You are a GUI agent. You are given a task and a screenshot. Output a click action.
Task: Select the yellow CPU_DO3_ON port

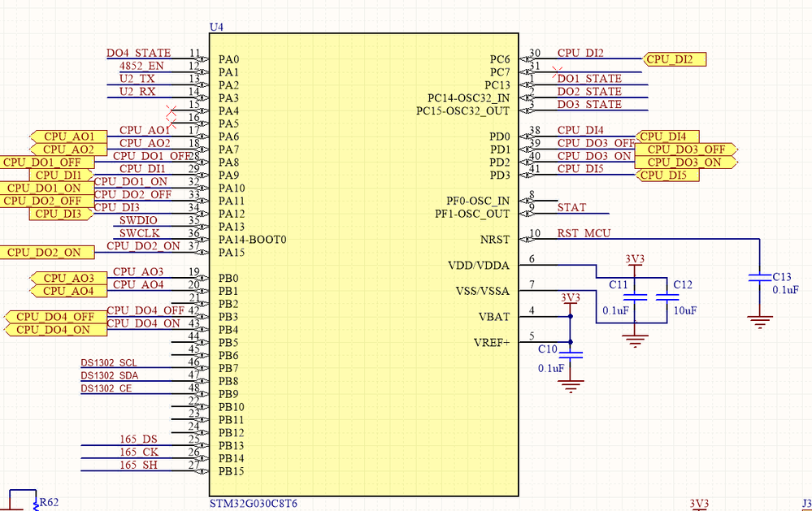click(686, 162)
